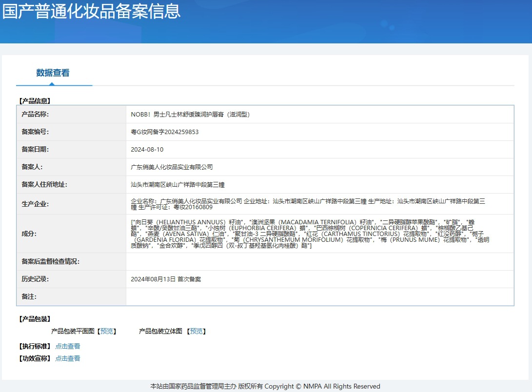Click the 成分 row label

pos(29,234)
